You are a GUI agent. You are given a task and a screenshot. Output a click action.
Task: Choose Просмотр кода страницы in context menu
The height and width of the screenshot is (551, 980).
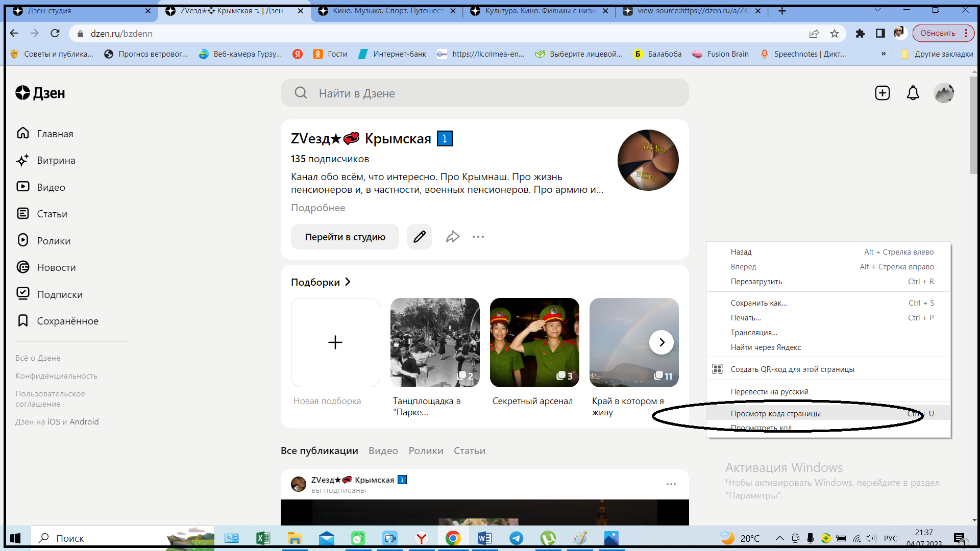click(828, 413)
